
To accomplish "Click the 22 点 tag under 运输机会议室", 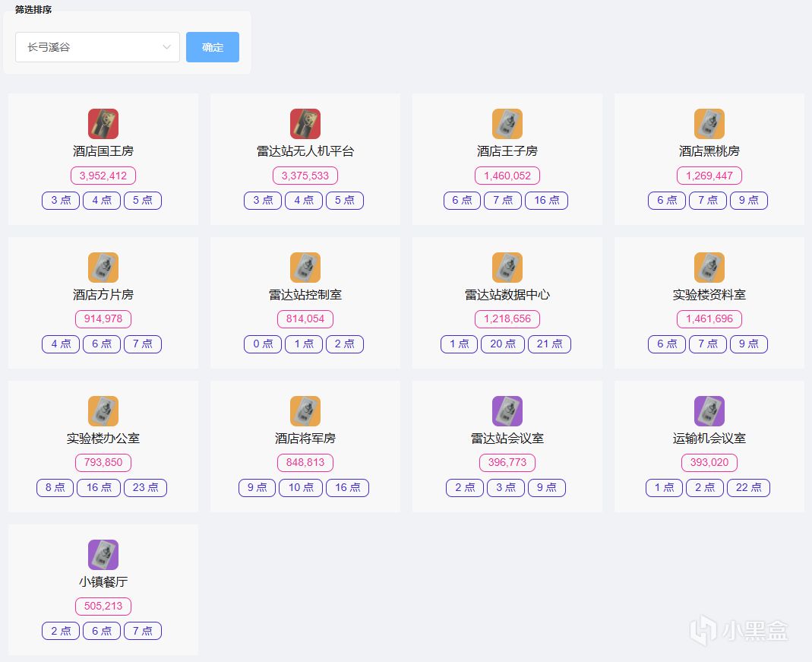I will click(x=748, y=488).
